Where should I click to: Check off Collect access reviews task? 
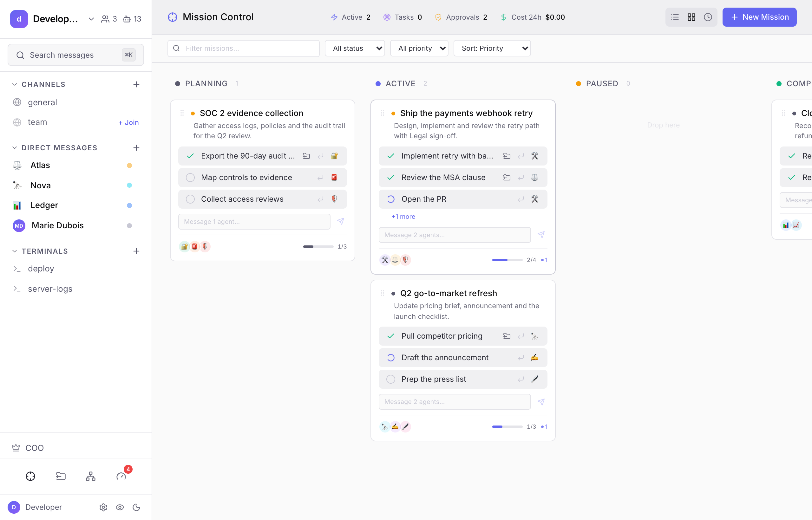[191, 199]
